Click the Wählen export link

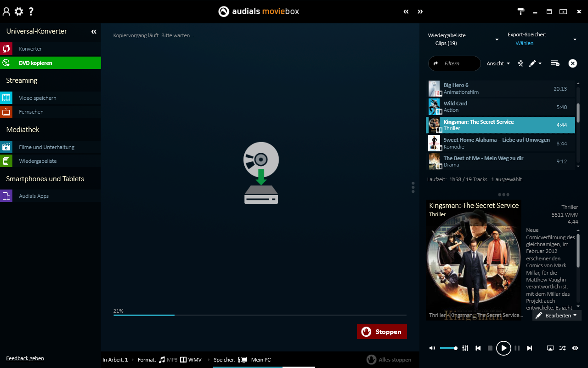525,43
